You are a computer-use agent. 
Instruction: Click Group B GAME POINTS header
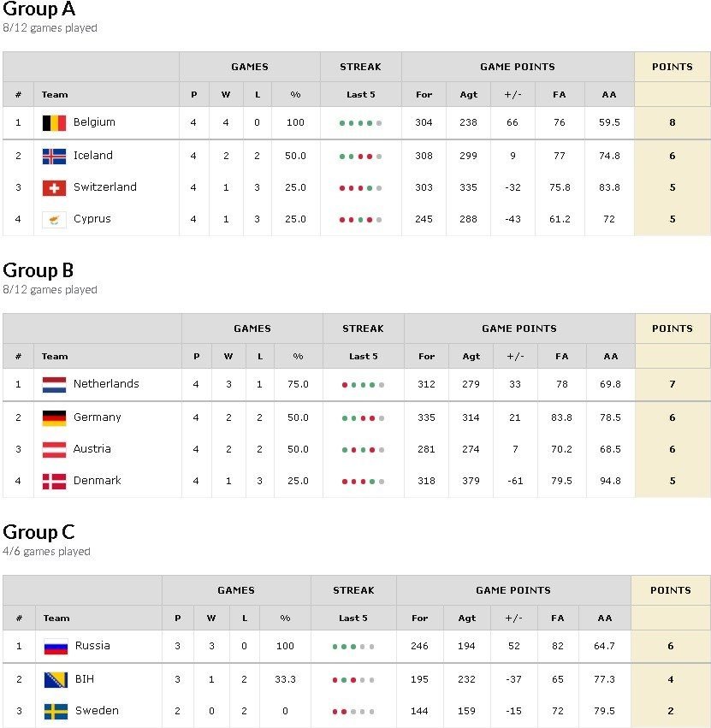click(519, 328)
